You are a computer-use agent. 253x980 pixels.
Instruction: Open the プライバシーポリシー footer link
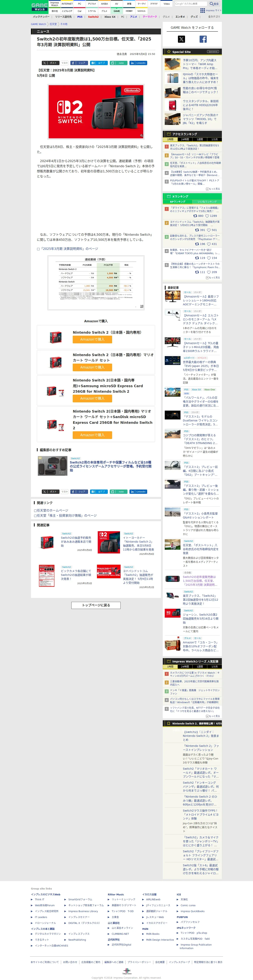tap(139, 962)
